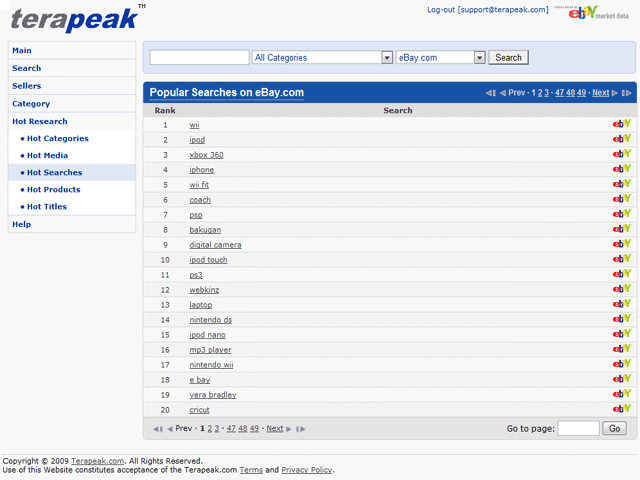The height and width of the screenshot is (480, 640).
Task: Open the digital camera search link
Action: (215, 245)
